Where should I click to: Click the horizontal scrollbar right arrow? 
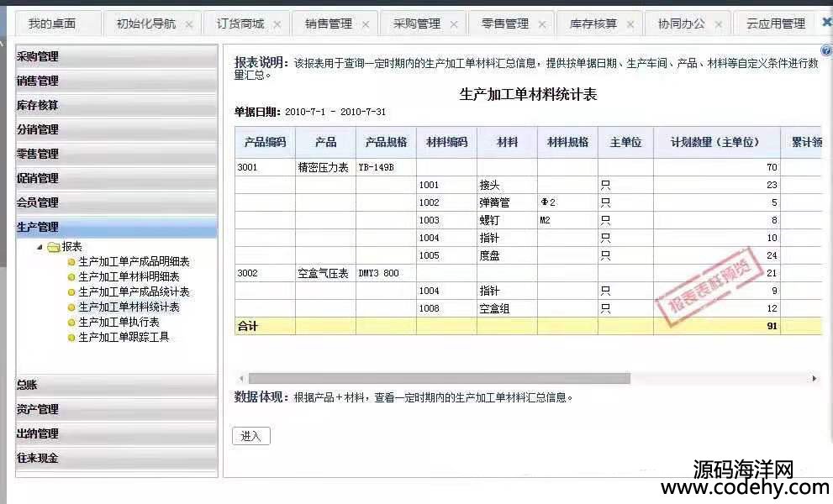[814, 379]
